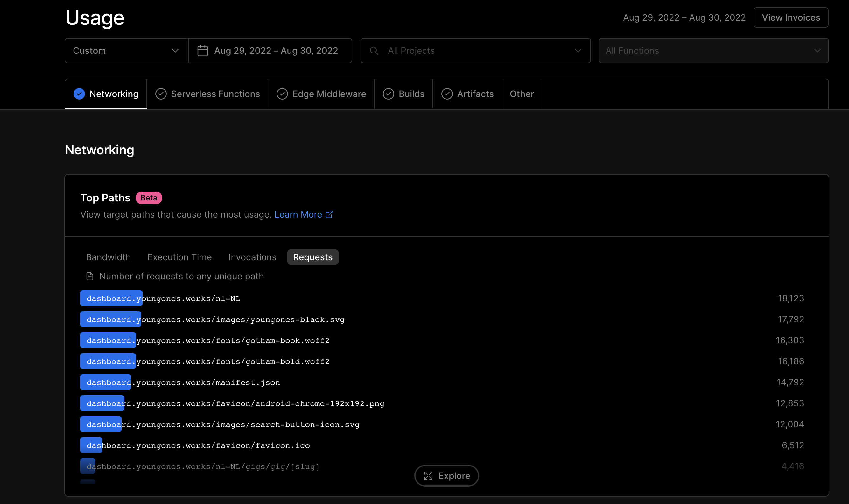Toggle the Serverless Functions checkmark circle
Image resolution: width=849 pixels, height=504 pixels.
[161, 94]
